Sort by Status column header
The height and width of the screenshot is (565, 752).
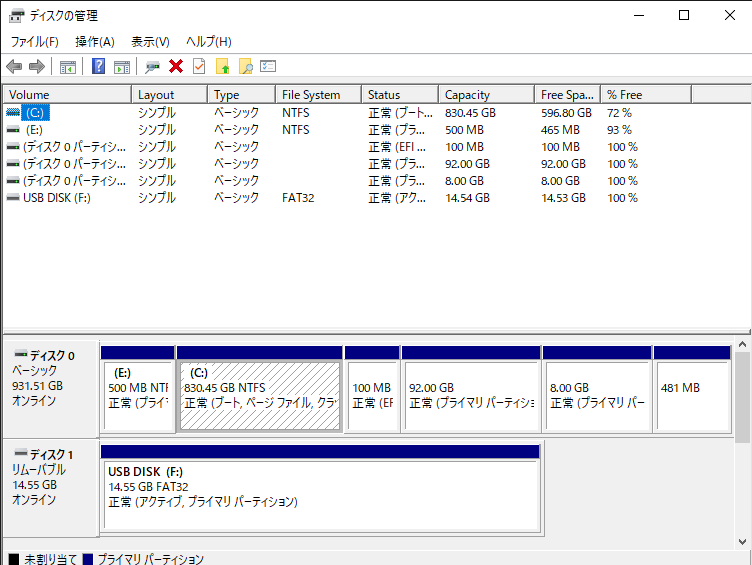coord(400,94)
